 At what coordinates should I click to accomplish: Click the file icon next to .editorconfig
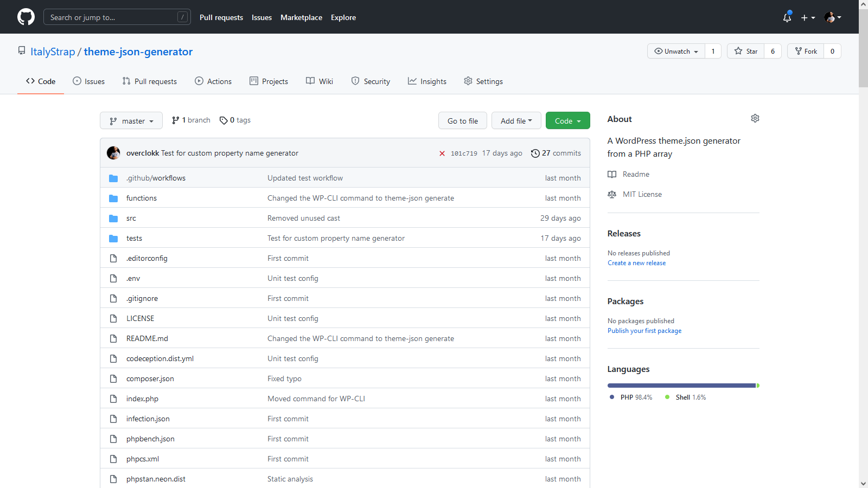[113, 258]
